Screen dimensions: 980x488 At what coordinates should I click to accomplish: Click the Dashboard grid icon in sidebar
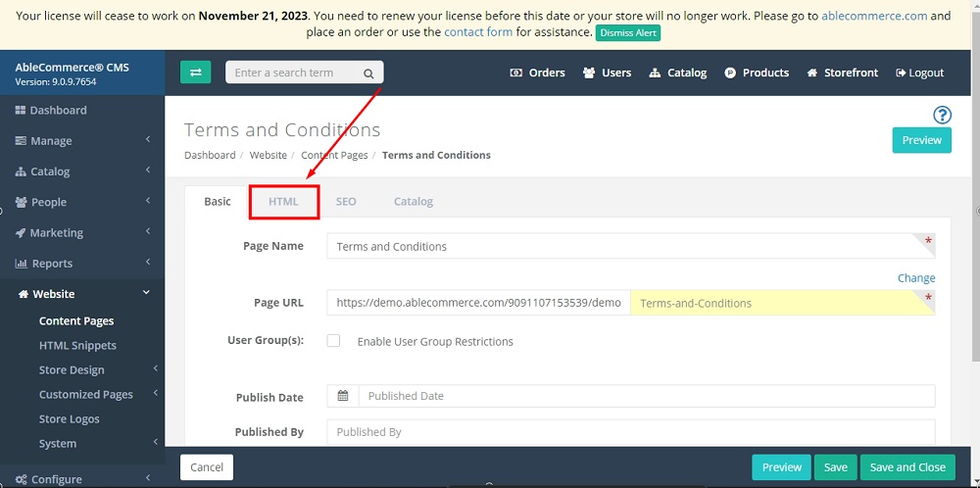coord(20,111)
